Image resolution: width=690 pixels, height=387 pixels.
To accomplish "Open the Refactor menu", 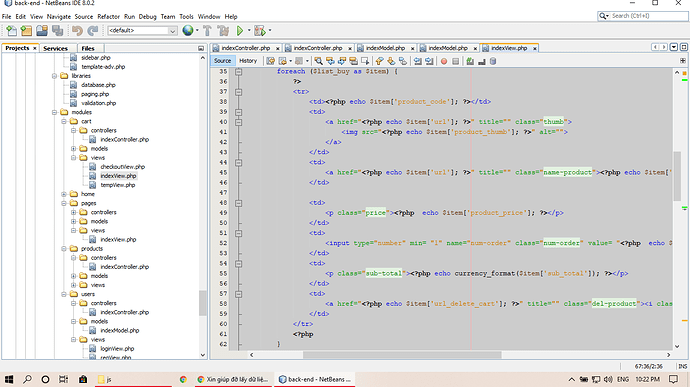I will click(x=108, y=17).
